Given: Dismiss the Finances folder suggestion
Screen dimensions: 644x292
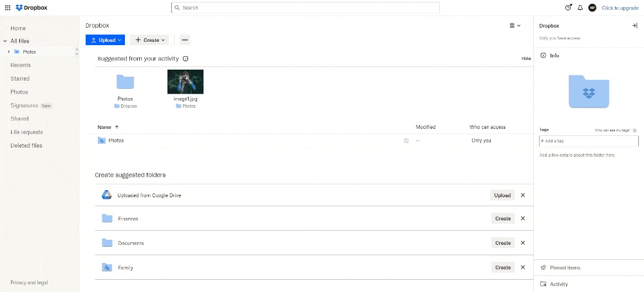Looking at the screenshot, I should point(523,219).
